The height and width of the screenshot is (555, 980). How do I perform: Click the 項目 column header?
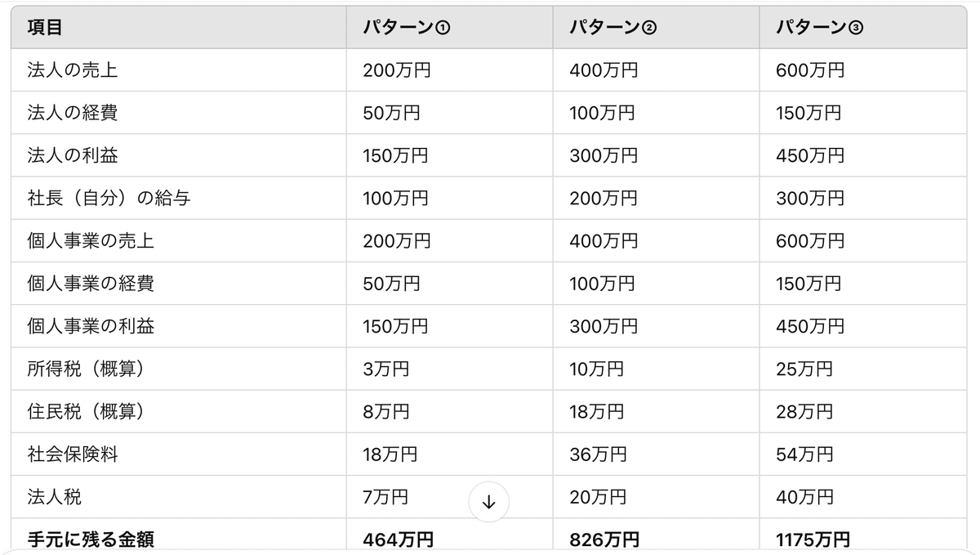45,28
